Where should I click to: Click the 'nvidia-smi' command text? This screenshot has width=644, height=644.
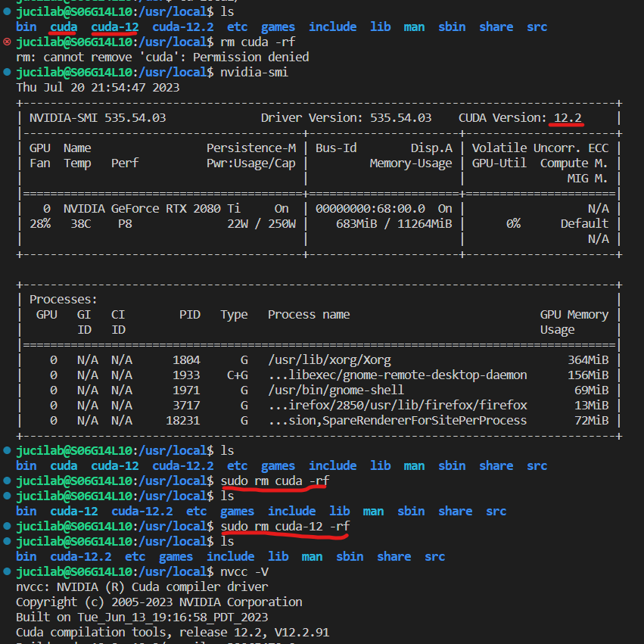(x=254, y=73)
